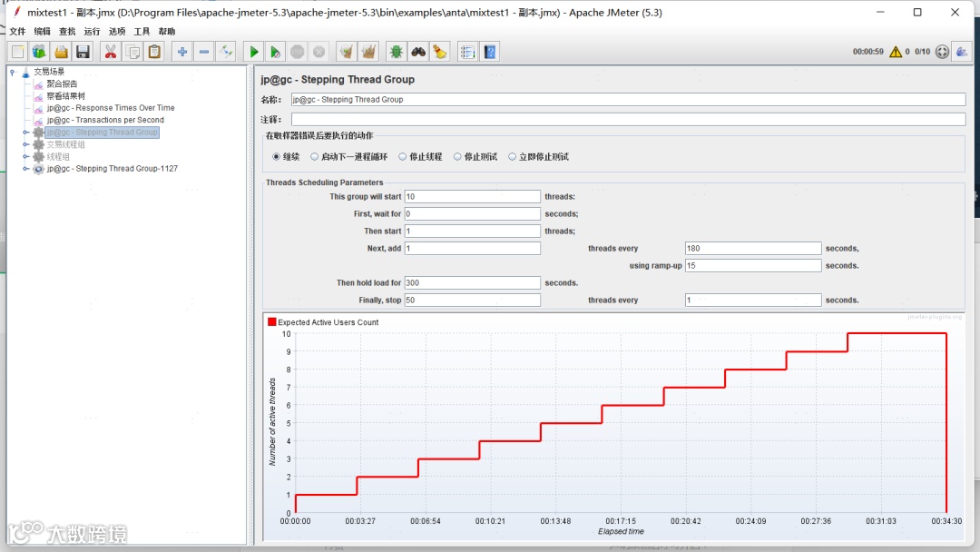Select the disabled 交易线程组 item

(x=65, y=144)
